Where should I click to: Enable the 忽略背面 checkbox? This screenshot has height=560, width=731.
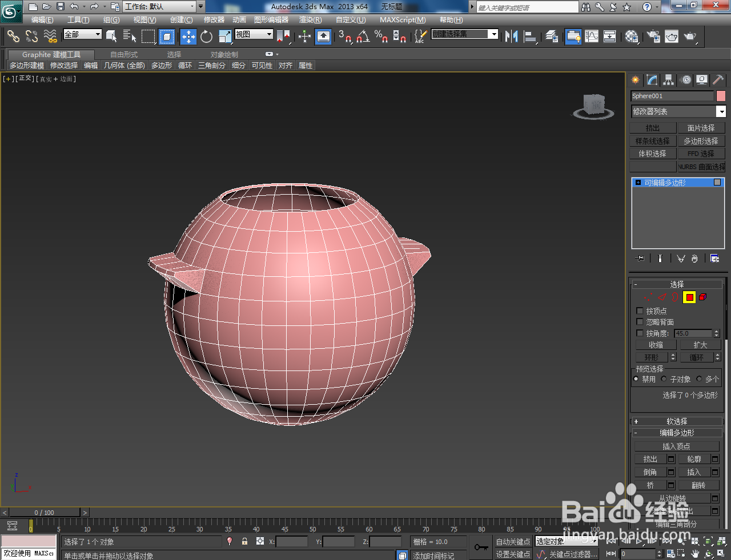640,322
